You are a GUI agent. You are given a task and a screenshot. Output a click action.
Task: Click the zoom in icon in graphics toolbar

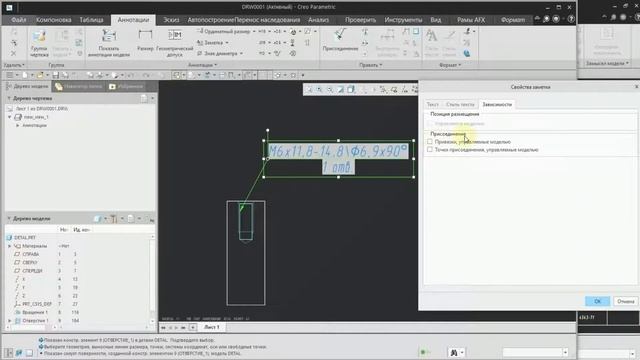click(319, 89)
